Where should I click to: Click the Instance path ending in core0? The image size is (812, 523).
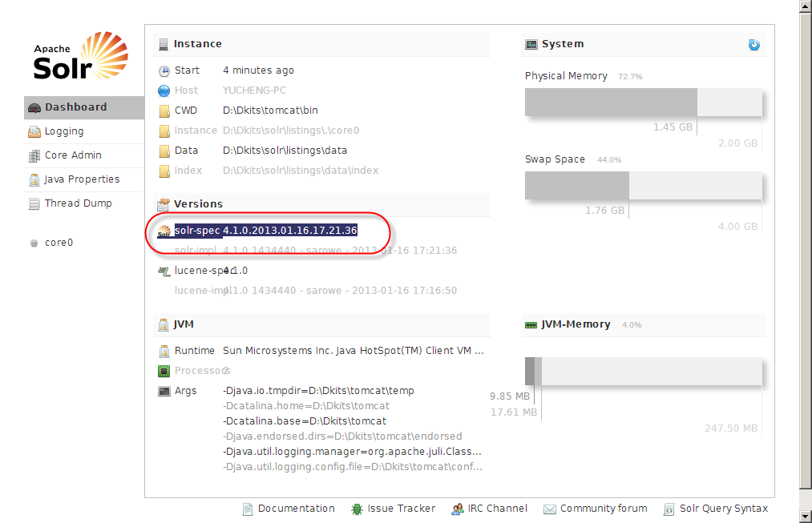point(291,131)
